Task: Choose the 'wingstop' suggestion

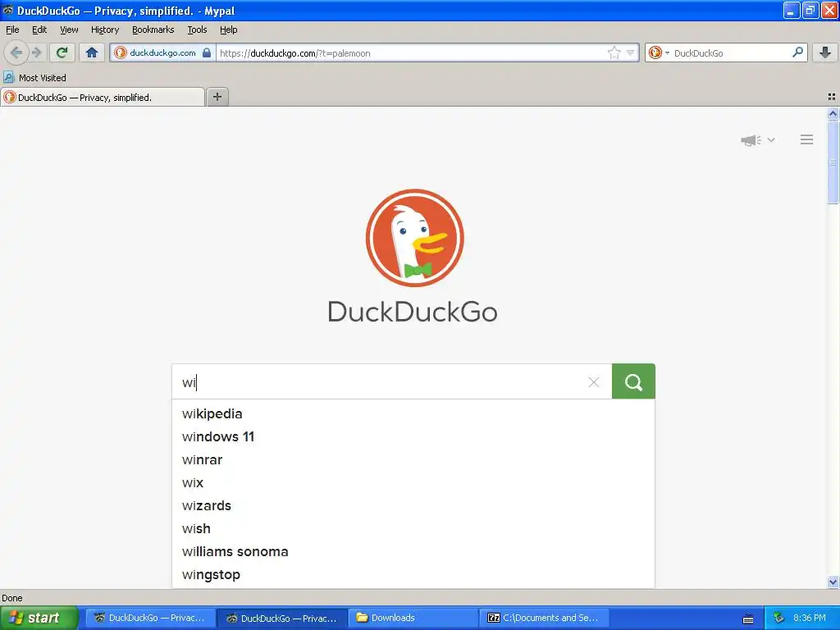Action: (x=413, y=575)
